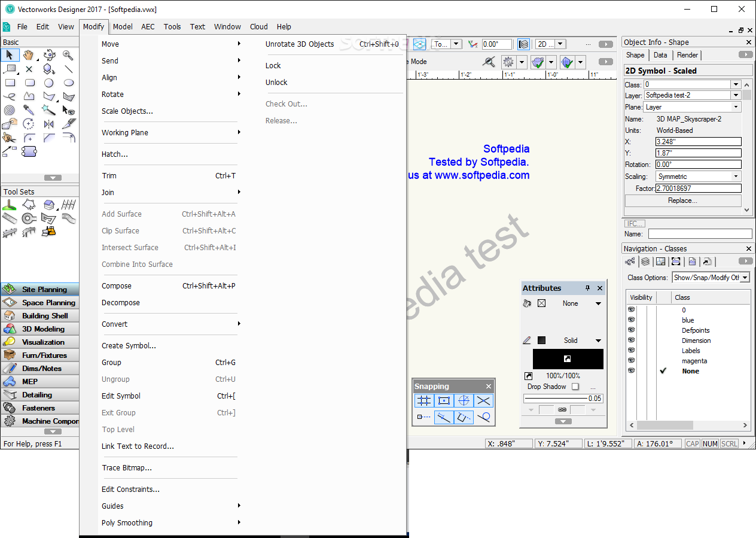Select the Flyover tool
Screen dimensions: 756x538
(x=49, y=55)
